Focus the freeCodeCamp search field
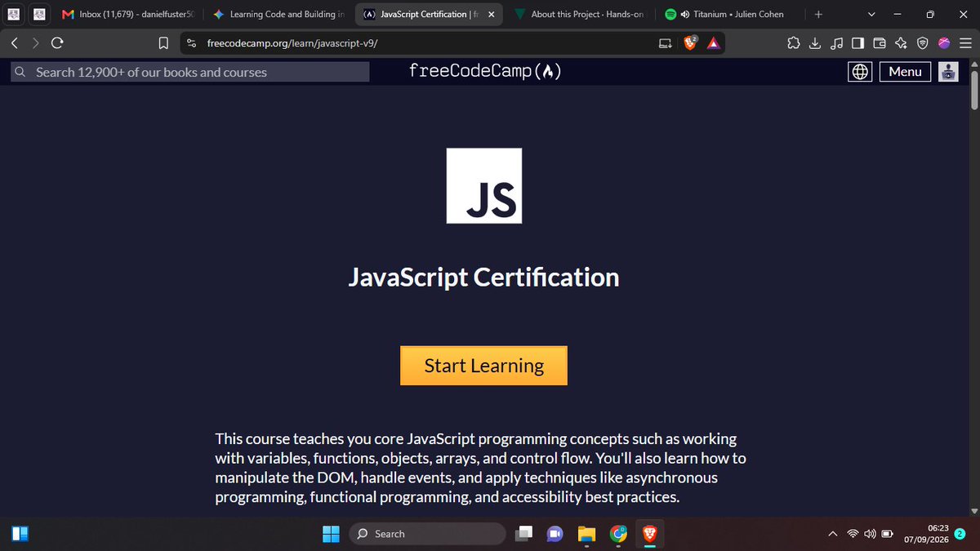Viewport: 980px width, 551px height. [x=190, y=72]
